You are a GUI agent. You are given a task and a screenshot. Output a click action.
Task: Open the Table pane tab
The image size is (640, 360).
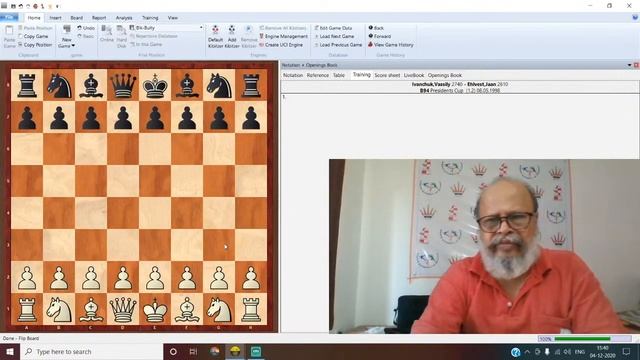click(x=339, y=76)
